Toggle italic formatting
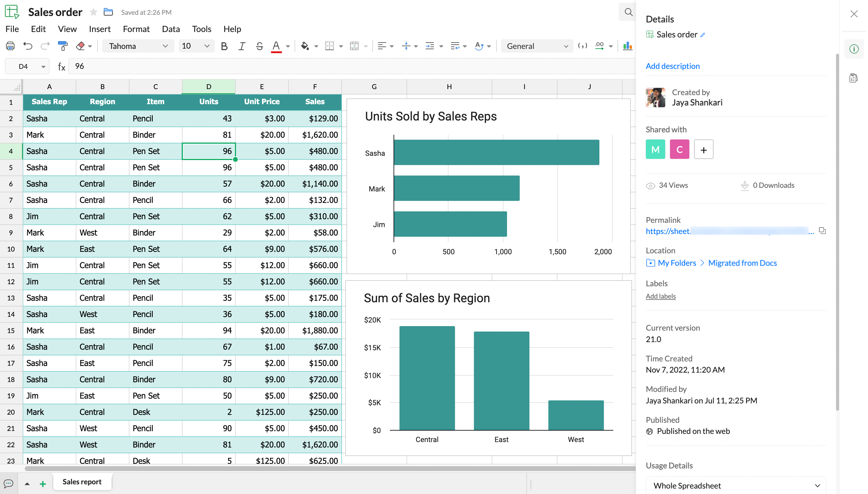This screenshot has width=868, height=494. coord(241,46)
